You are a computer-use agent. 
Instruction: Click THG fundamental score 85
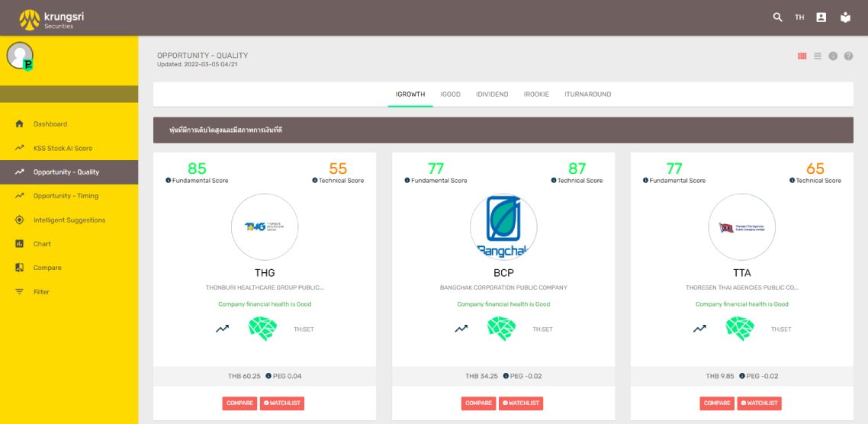(x=197, y=169)
